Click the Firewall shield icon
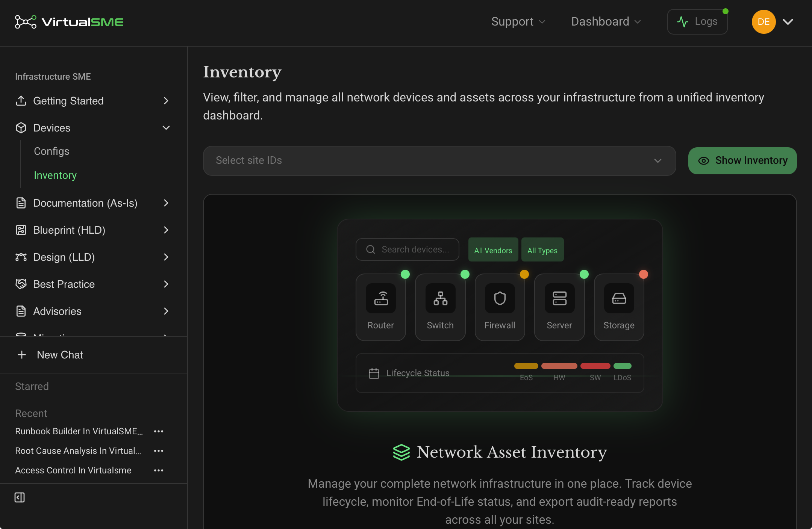 [500, 298]
